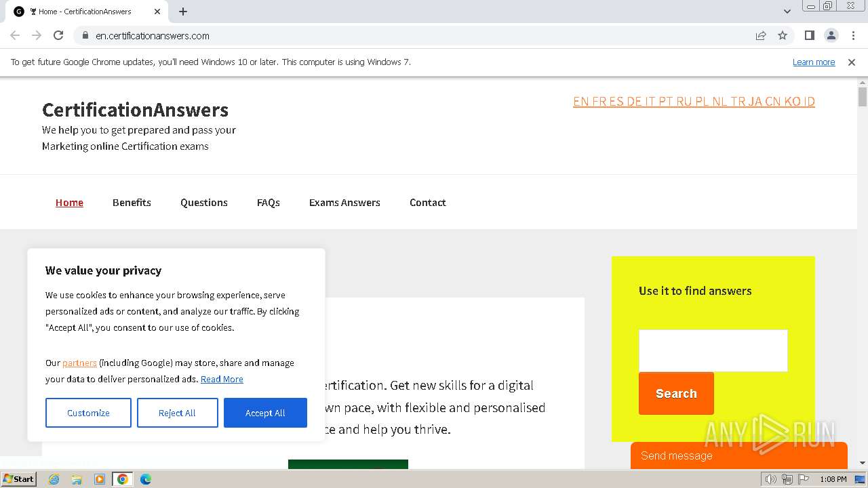The height and width of the screenshot is (488, 868).
Task: Follow the partners link in cookie notice
Action: (79, 363)
